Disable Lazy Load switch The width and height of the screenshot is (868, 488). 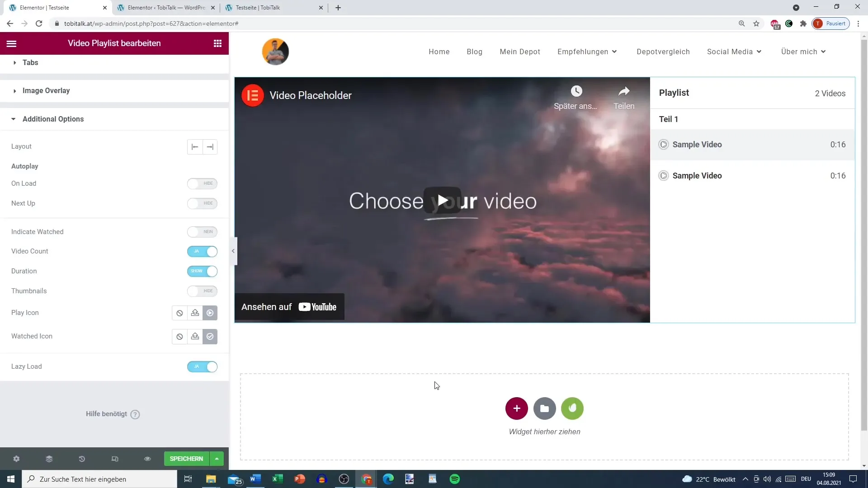tap(202, 366)
